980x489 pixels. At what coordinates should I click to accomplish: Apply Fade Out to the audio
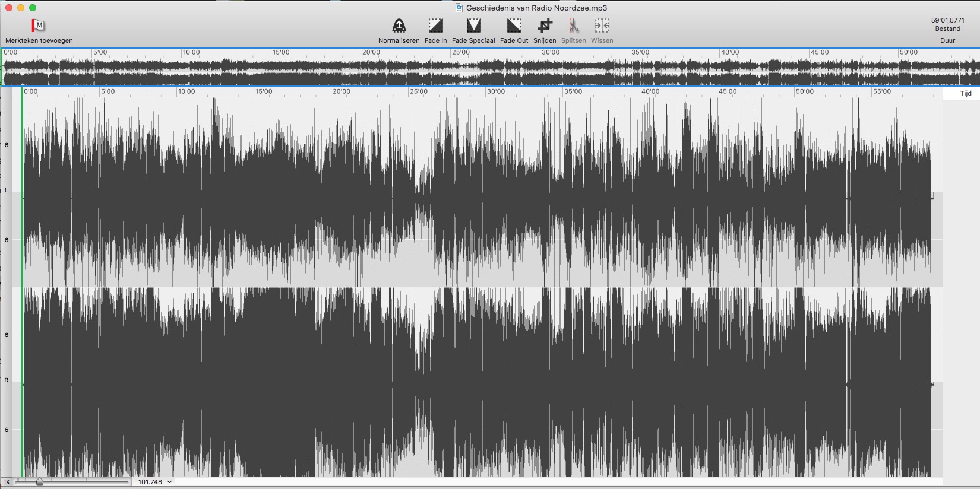(514, 26)
